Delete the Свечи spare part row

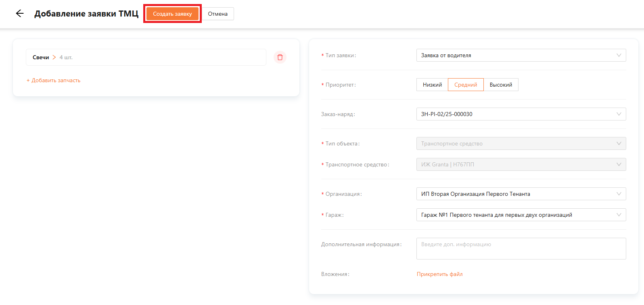coord(280,57)
